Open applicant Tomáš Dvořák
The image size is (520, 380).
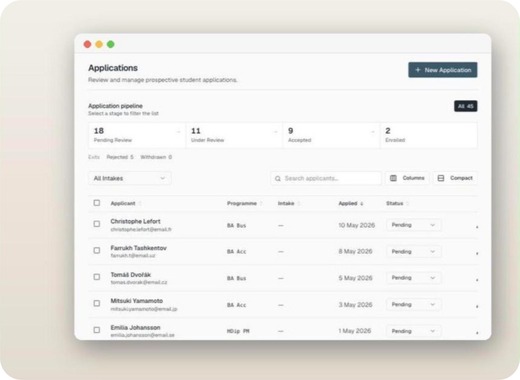pyautogui.click(x=131, y=275)
